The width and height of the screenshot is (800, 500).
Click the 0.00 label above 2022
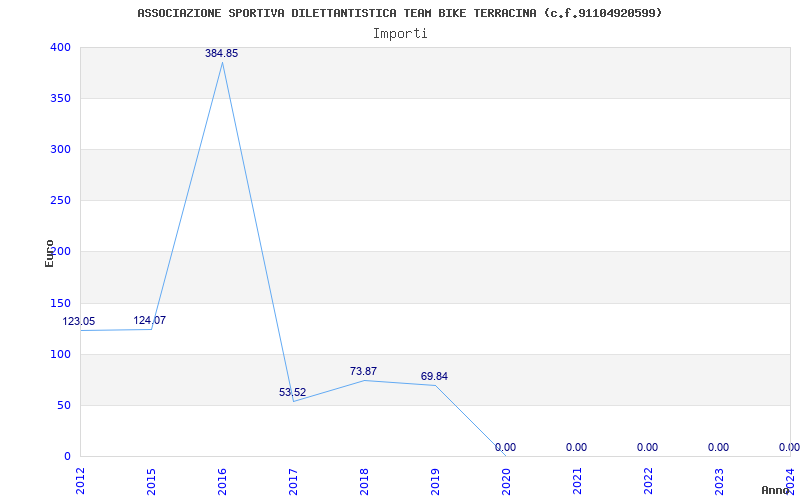(647, 447)
